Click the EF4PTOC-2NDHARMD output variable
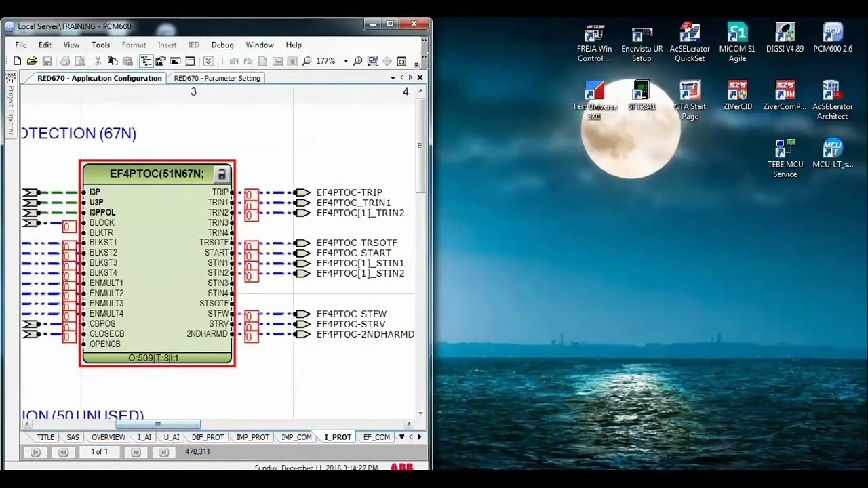The width and height of the screenshot is (868, 488). pos(365,334)
